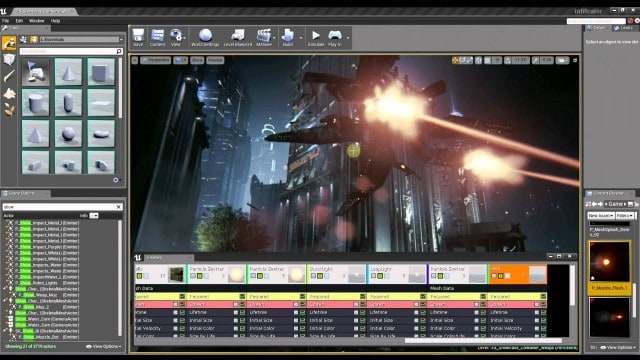Image resolution: width=640 pixels, height=360 pixels.
Task: Pick the Cube shape thumbnail
Action: point(101,72)
